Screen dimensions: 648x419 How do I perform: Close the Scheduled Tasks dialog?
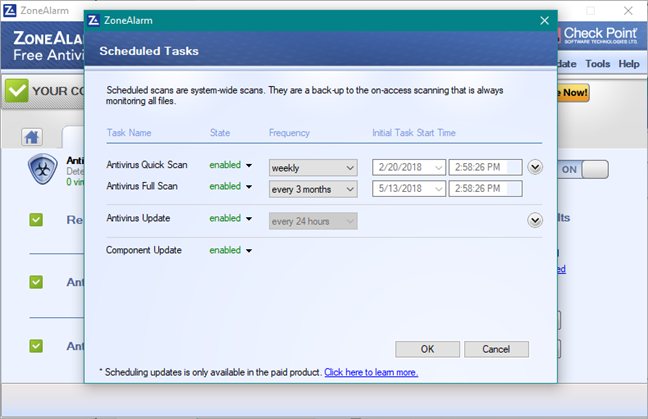coord(545,20)
